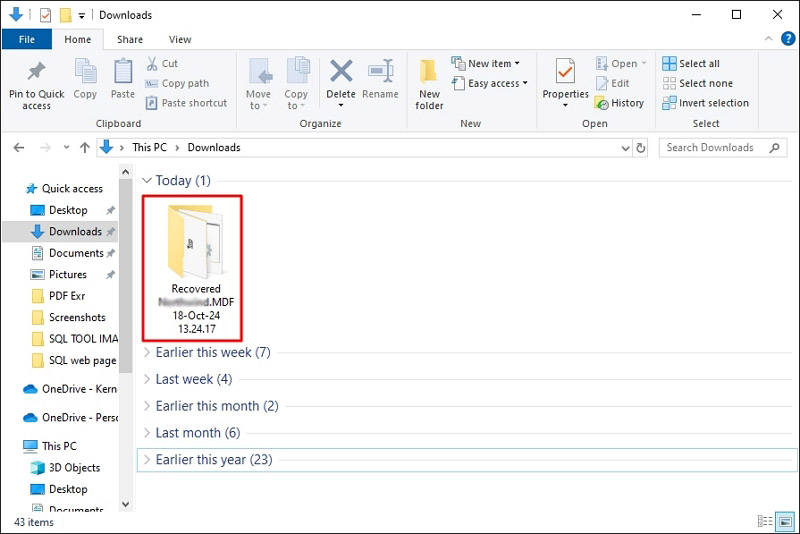Click Paste shortcut in Clipboard group
This screenshot has height=534, width=800.
coord(186,103)
